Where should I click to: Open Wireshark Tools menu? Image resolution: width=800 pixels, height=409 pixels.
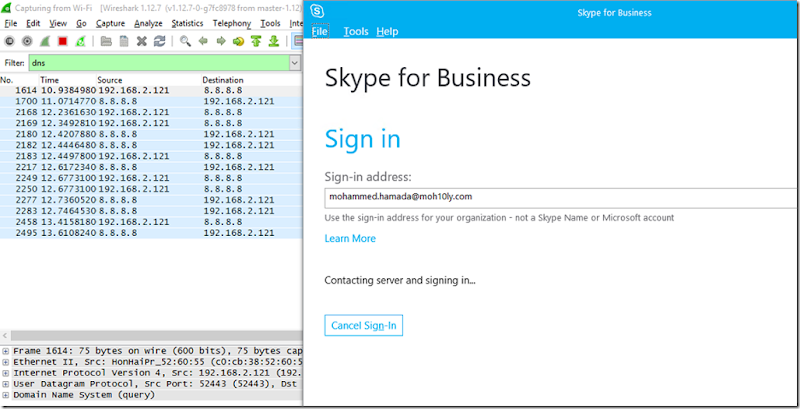click(270, 23)
